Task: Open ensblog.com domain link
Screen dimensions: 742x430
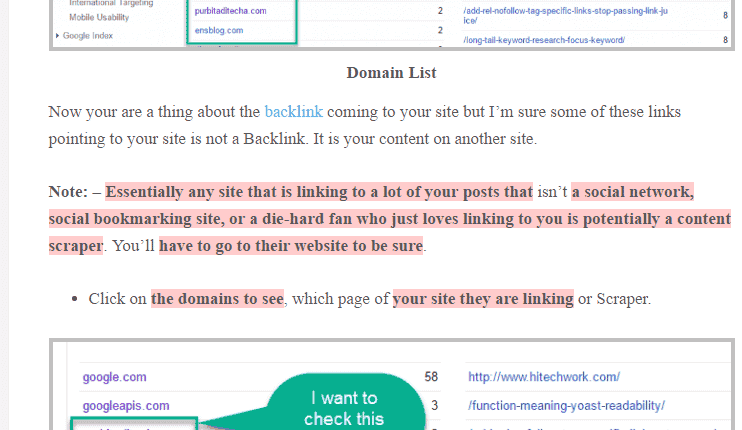Action: point(219,30)
